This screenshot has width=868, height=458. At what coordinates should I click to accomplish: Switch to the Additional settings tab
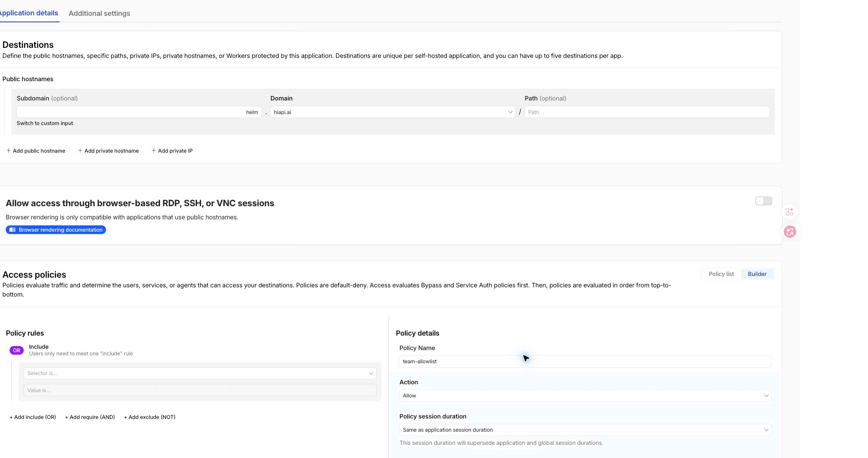pos(99,13)
